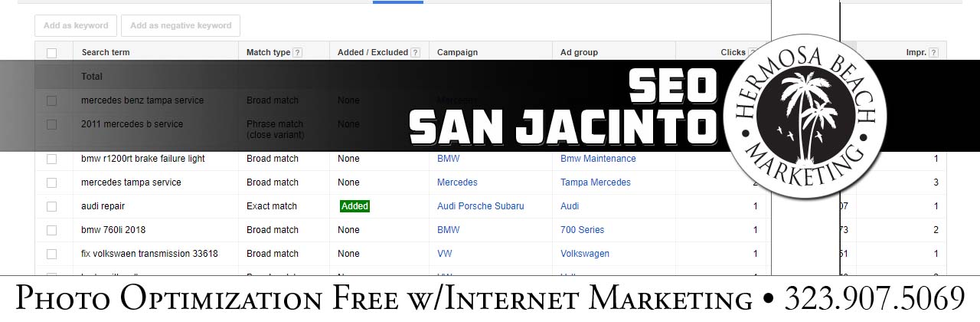980x322 pixels.
Task: Select the bmw 760li 2018 row checkbox
Action: click(x=51, y=230)
